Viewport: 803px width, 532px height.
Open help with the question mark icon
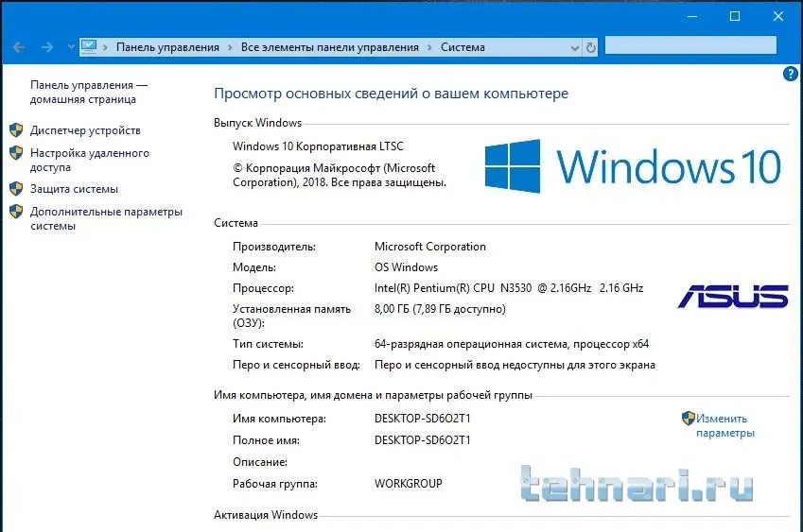790,74
